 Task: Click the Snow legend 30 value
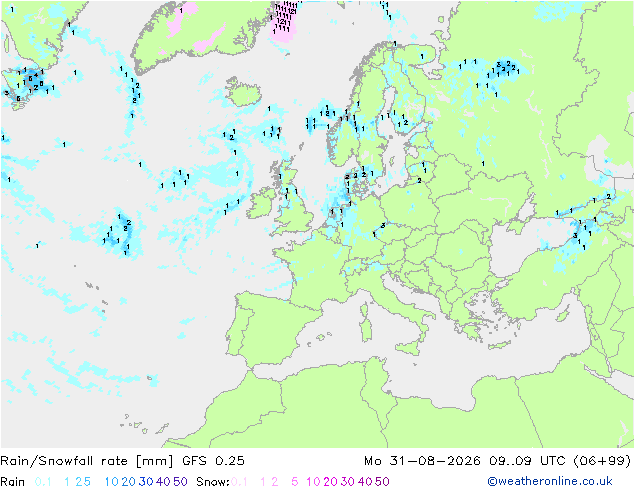347,482
